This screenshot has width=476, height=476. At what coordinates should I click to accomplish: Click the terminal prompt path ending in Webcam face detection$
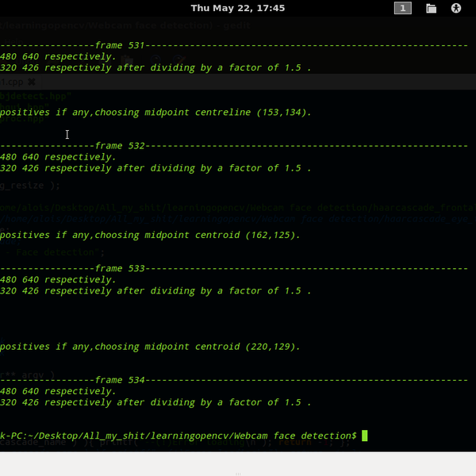pos(178,436)
